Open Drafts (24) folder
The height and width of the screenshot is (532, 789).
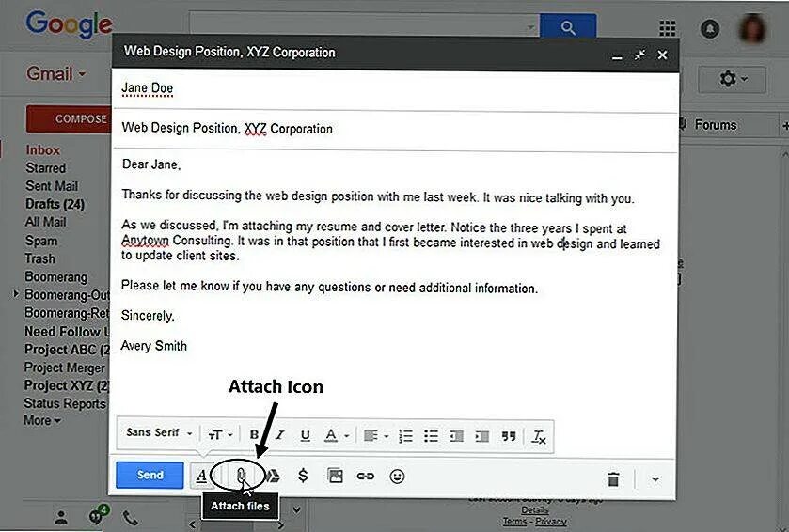(x=55, y=204)
